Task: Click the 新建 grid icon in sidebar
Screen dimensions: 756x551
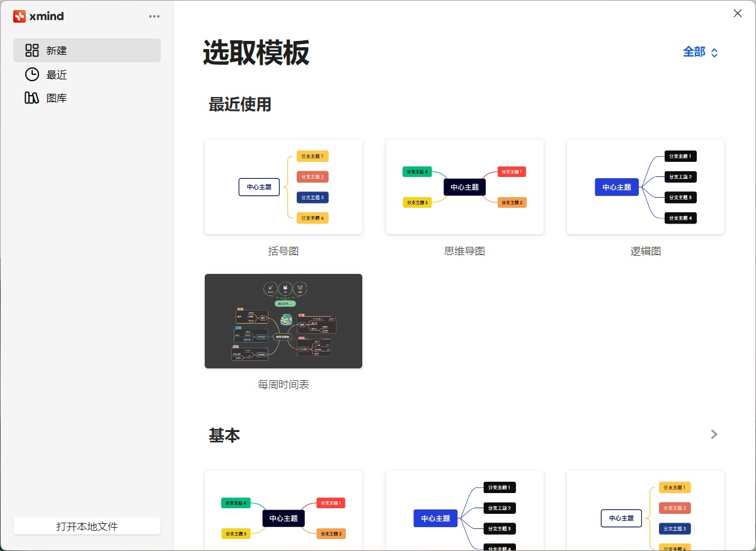Action: tap(31, 50)
